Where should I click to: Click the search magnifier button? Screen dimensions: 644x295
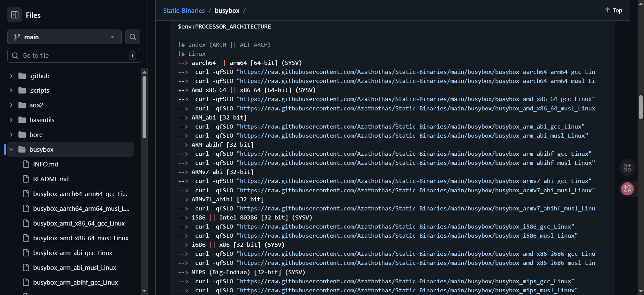click(x=133, y=37)
